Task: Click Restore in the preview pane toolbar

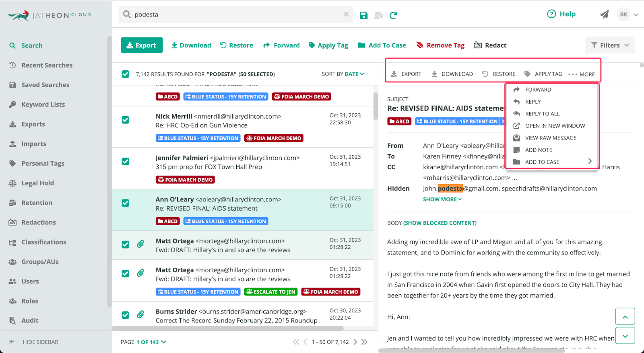Action: [x=499, y=74]
